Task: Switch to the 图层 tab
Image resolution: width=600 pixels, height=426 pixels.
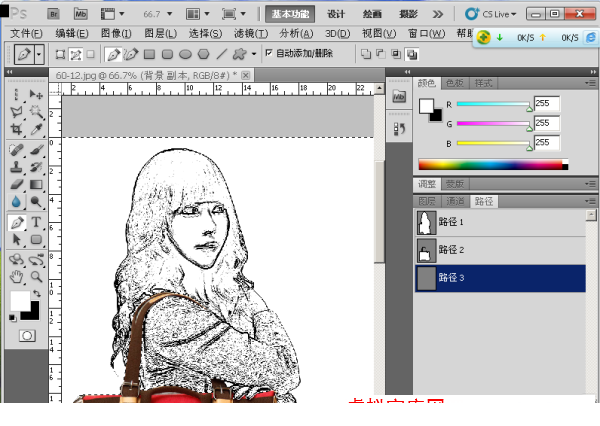Action: [427, 201]
